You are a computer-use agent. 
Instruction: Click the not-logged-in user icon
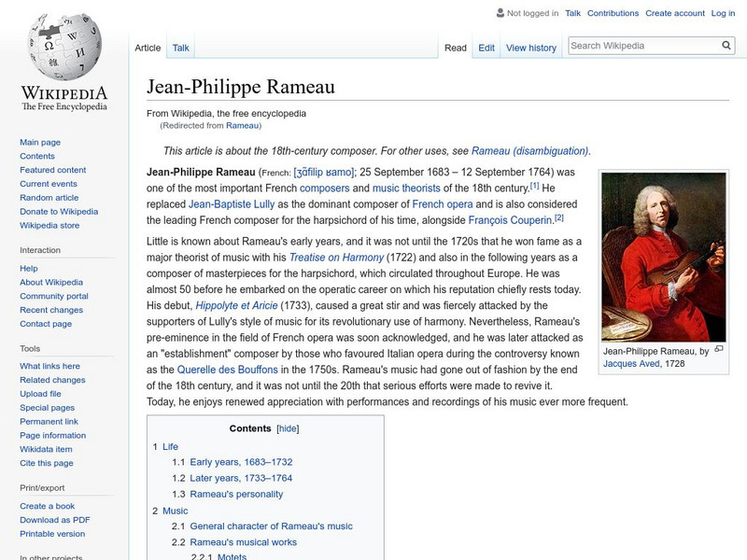tap(500, 13)
